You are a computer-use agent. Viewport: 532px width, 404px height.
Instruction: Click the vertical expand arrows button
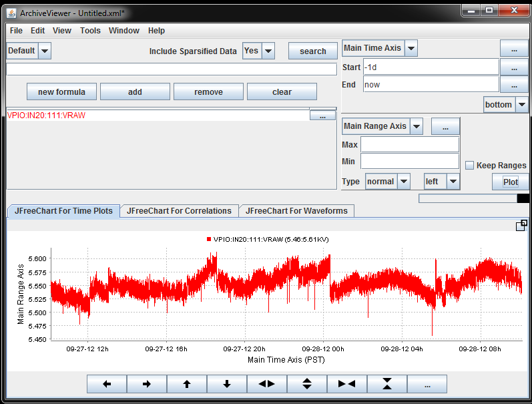pos(306,384)
